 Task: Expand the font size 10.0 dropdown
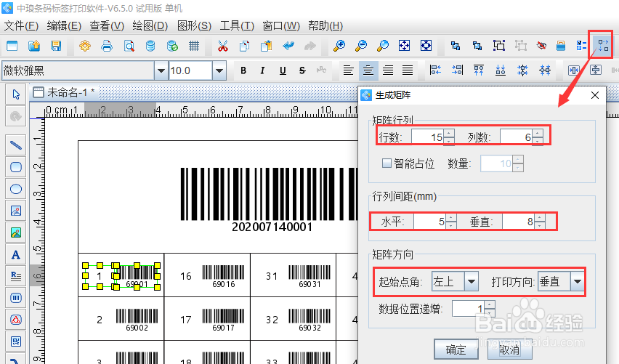click(219, 71)
